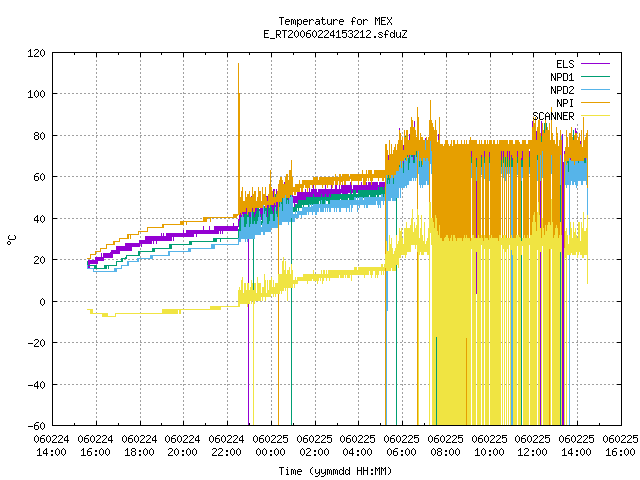Click the chart title 'Temperature for MEX'

pos(335,21)
